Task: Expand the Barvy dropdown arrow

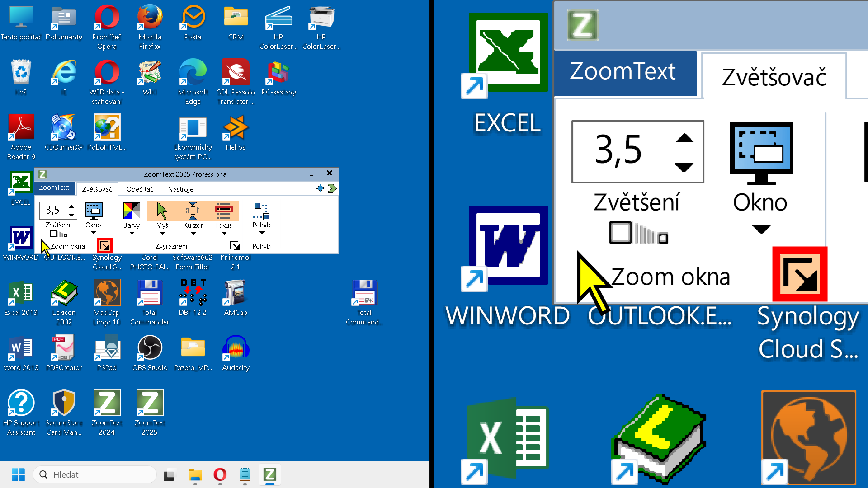Action: click(x=132, y=234)
